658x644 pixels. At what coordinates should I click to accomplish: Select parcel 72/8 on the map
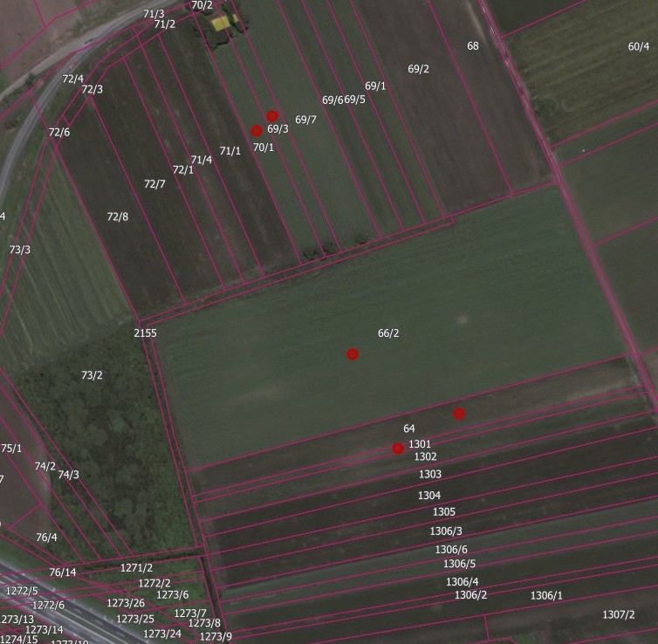tap(117, 216)
